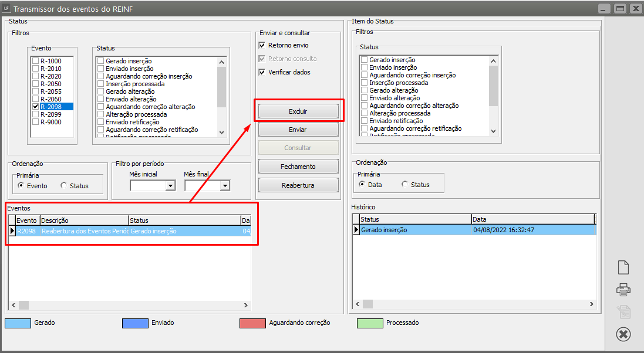Click the Data column header in Histórico

[x=532, y=219]
